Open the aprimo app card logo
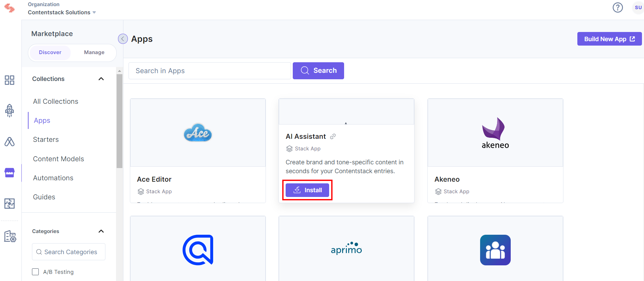The height and width of the screenshot is (281, 644). 346,248
